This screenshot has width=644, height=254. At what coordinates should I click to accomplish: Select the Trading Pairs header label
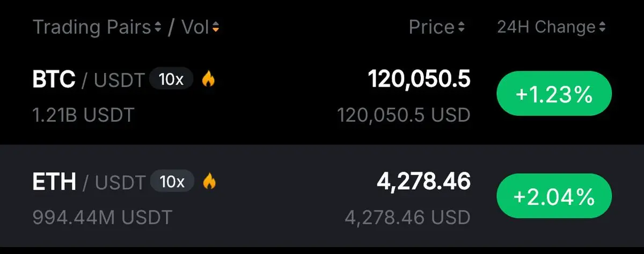[92, 27]
